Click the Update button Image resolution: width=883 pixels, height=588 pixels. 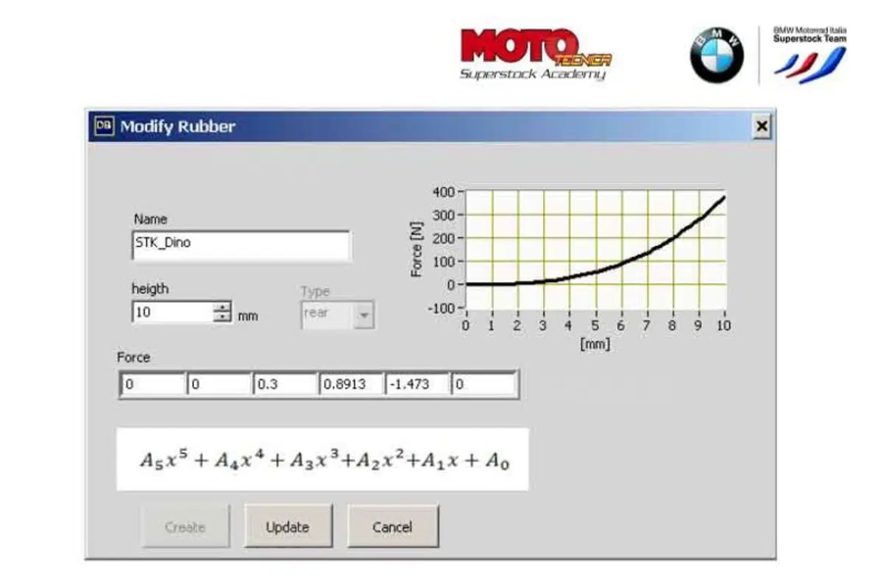288,527
